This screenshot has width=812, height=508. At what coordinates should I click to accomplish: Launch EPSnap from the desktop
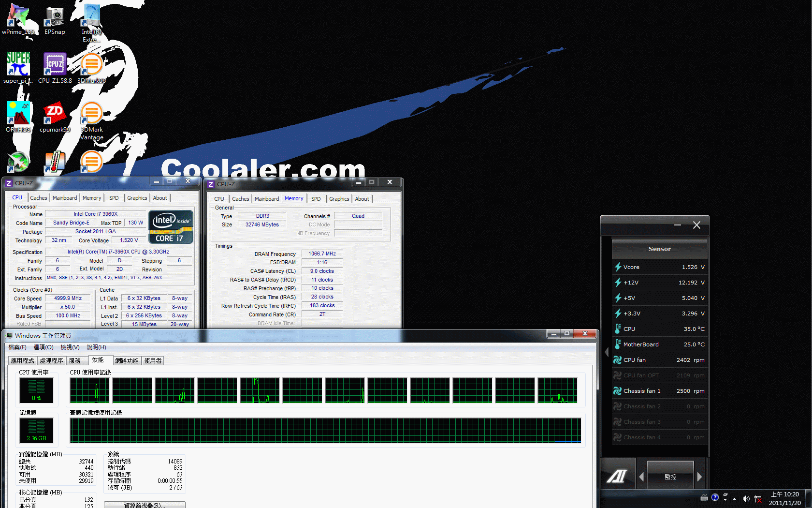pos(55,19)
